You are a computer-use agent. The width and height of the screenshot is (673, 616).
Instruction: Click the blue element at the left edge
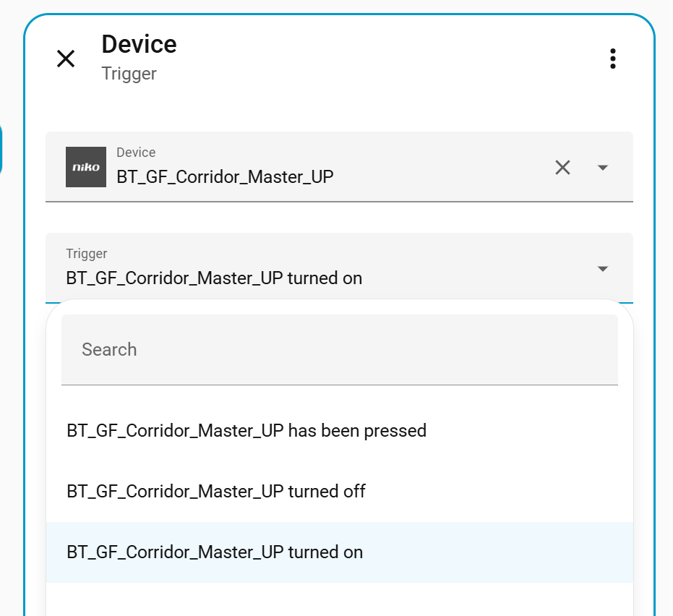click(x=1, y=150)
